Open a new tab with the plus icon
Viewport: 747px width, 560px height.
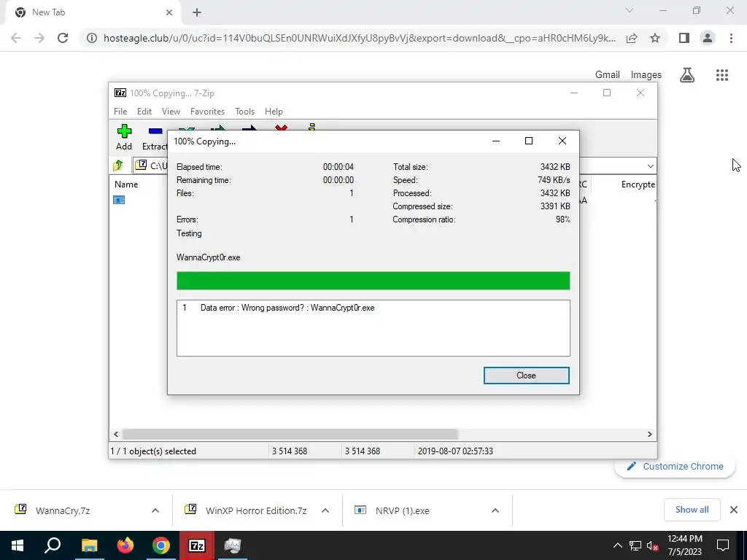coord(197,12)
